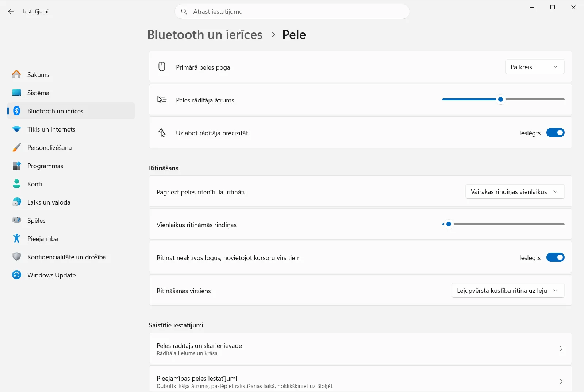Click the Pele page heading
The image size is (584, 392).
pyautogui.click(x=294, y=35)
